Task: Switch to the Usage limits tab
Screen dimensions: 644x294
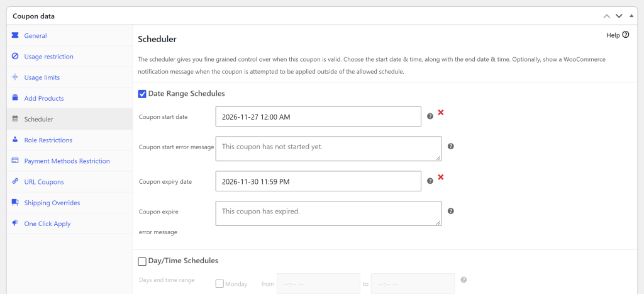Action: [70, 77]
